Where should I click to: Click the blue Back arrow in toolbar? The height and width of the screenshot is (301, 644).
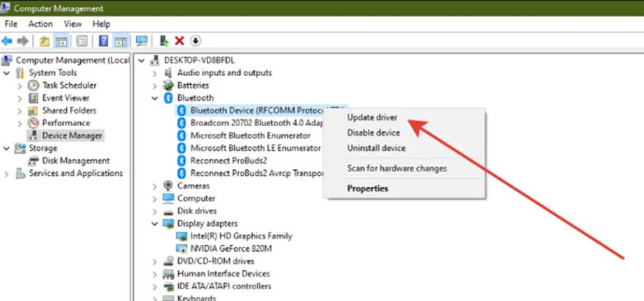click(7, 40)
